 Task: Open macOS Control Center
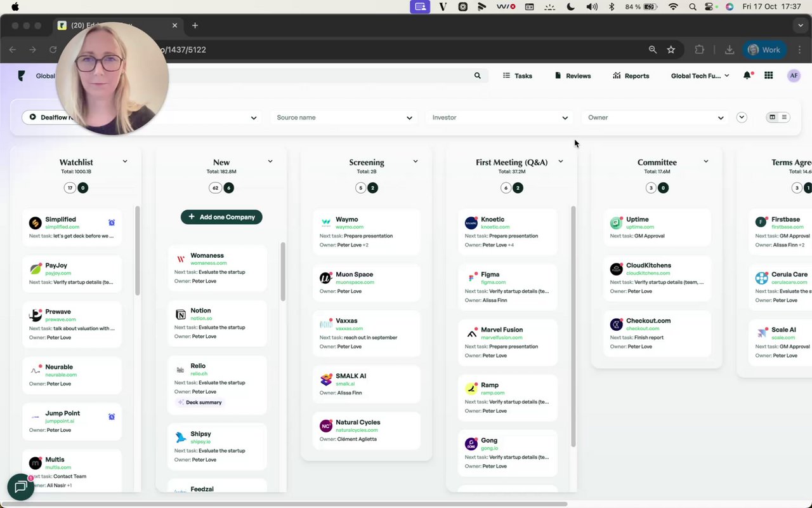(x=710, y=7)
